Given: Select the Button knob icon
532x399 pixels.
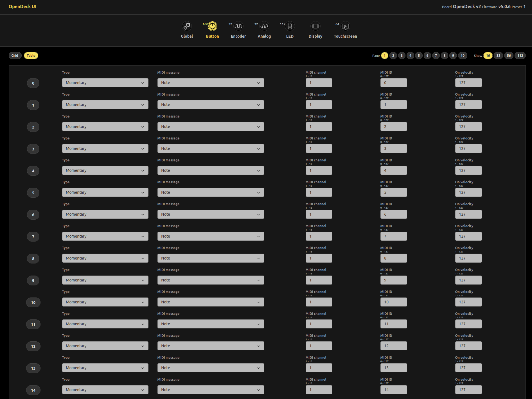Looking at the screenshot, I should tap(212, 26).
